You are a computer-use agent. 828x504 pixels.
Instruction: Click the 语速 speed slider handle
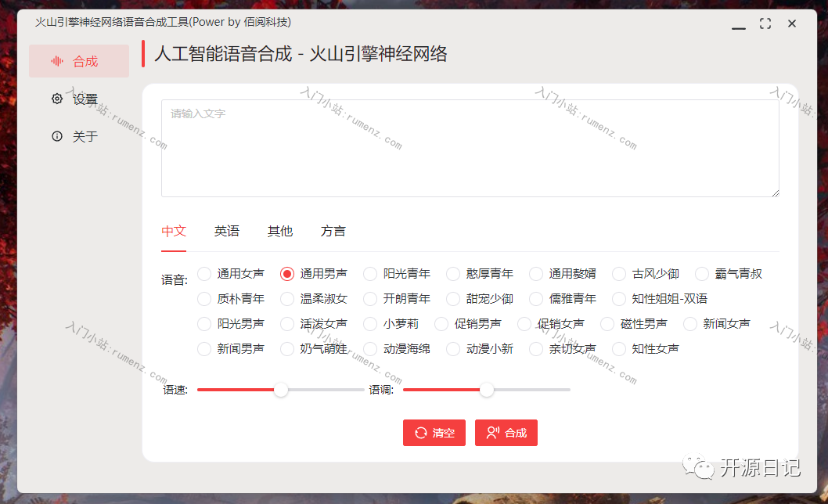coord(281,390)
